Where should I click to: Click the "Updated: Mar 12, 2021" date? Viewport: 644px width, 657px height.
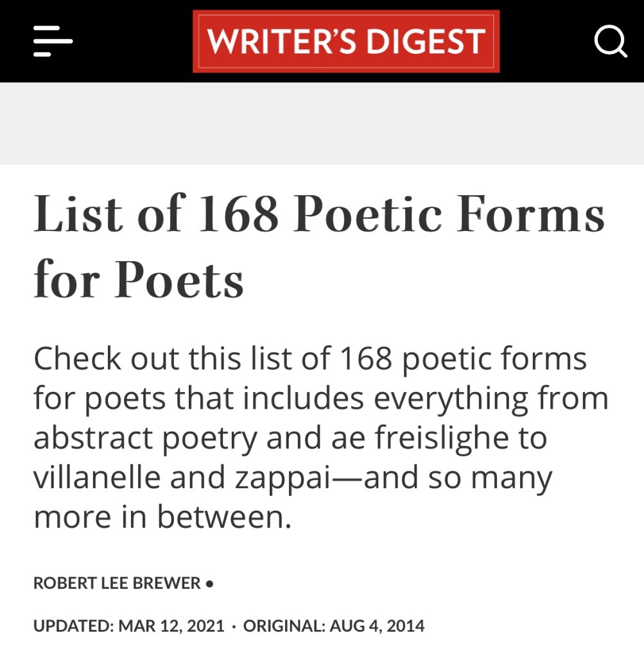coord(129,626)
